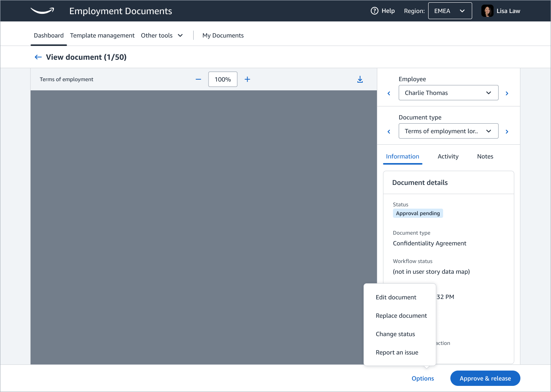Viewport: 551px width, 392px height.
Task: Go back using the View document arrow
Action: (x=38, y=57)
